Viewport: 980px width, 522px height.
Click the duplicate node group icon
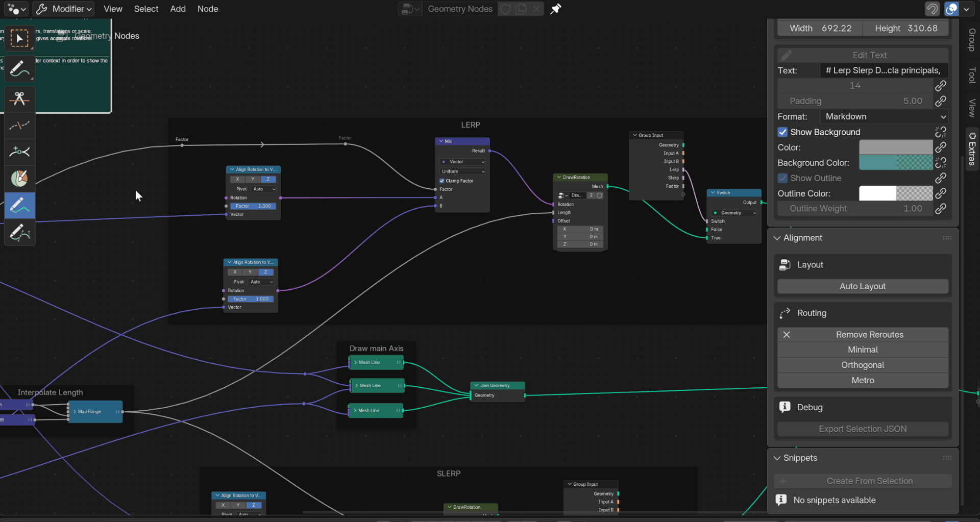(x=521, y=9)
